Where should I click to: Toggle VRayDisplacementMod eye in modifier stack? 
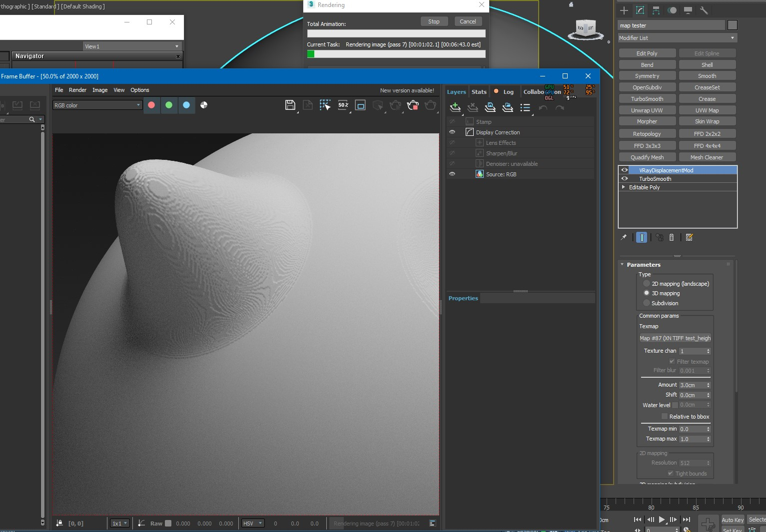(x=625, y=170)
